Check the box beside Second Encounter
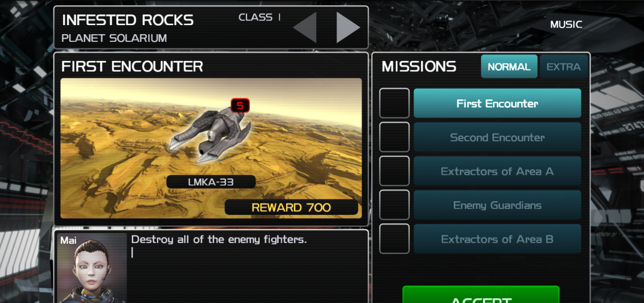The image size is (644, 303). pyautogui.click(x=395, y=137)
